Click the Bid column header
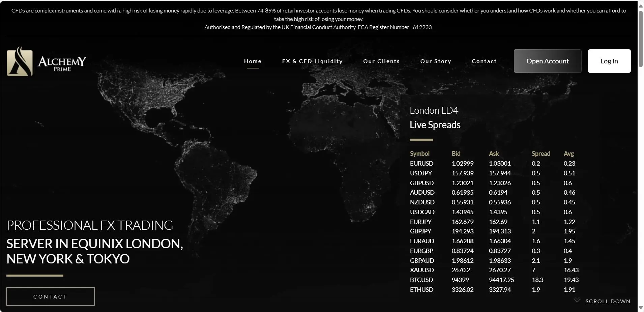This screenshot has width=644, height=312. [456, 154]
